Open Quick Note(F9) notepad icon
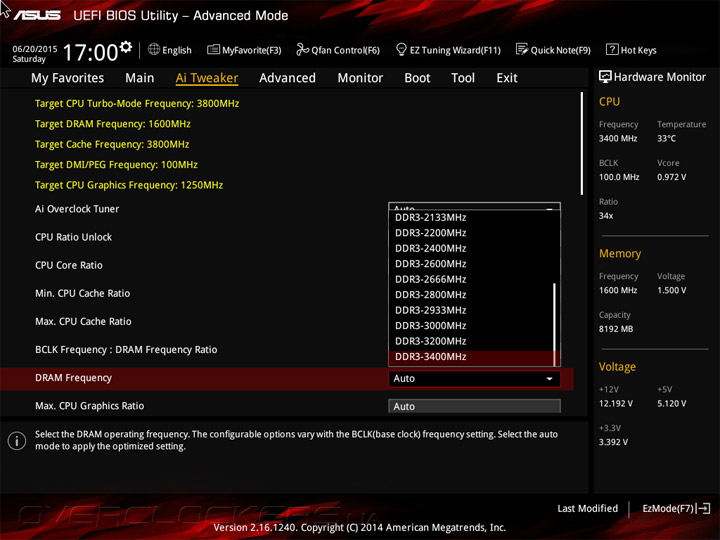Image resolution: width=720 pixels, height=540 pixels. click(522, 49)
